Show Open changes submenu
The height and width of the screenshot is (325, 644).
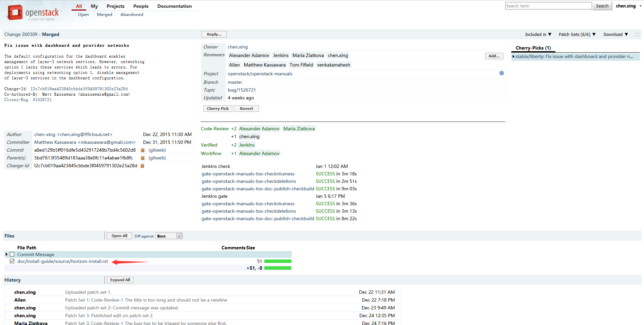pos(83,15)
